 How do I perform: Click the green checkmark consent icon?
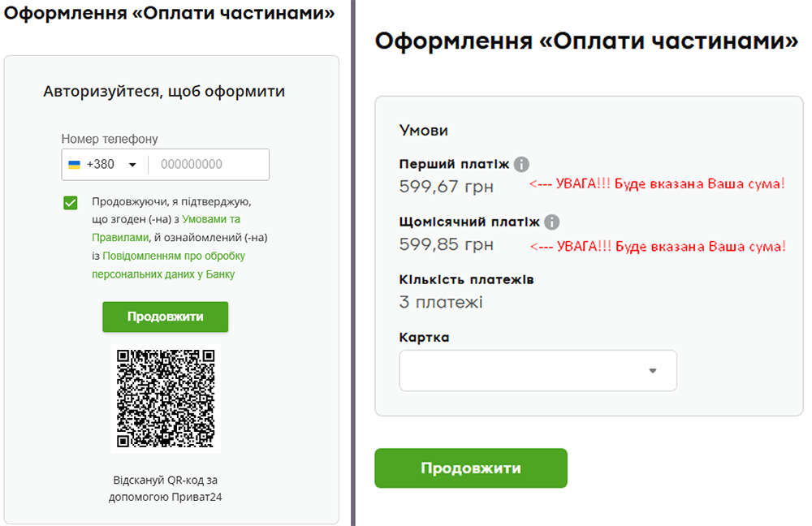70,202
